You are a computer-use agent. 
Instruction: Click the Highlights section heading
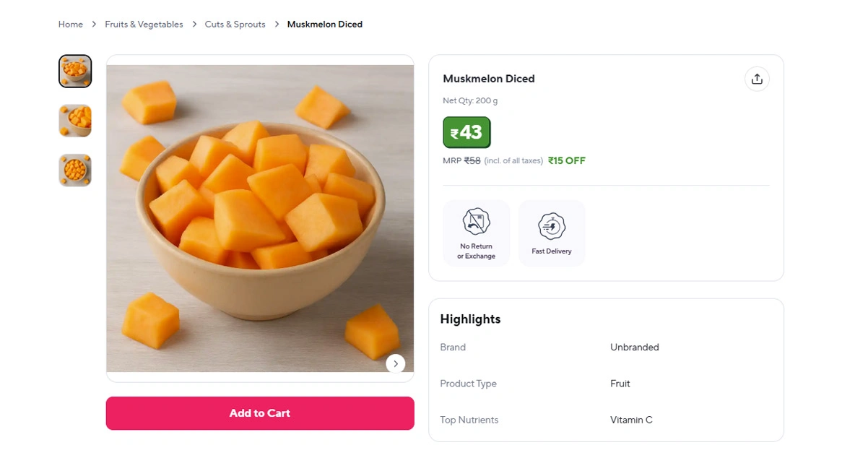(470, 319)
